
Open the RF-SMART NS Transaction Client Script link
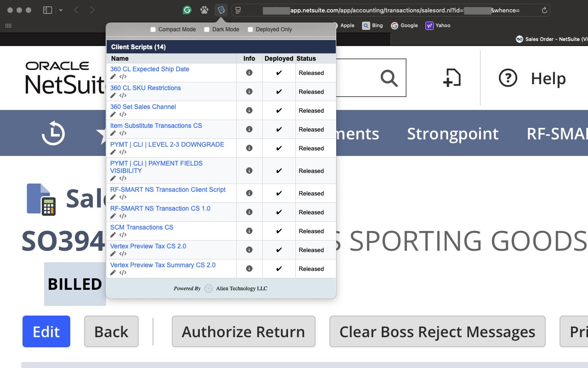click(168, 190)
